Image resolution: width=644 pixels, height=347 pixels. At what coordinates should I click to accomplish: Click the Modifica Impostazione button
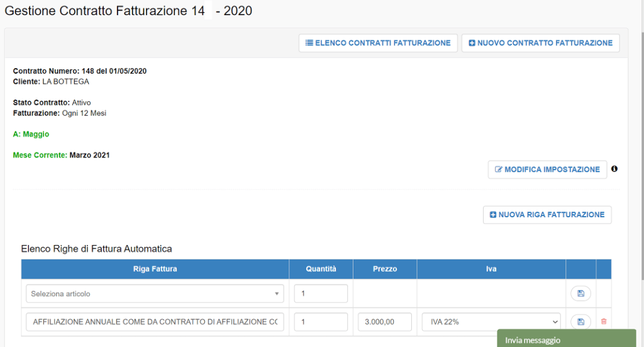547,169
